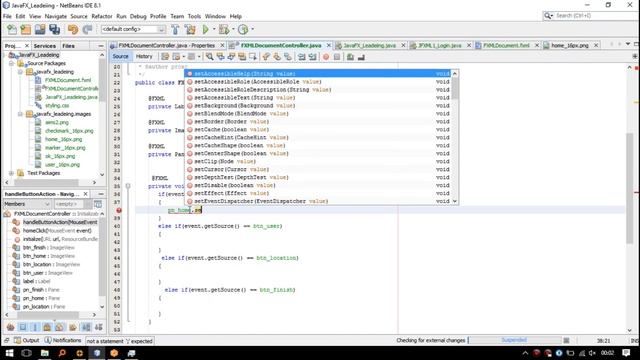
Task: Click the Debug Project toolbar icon
Action: point(224,29)
